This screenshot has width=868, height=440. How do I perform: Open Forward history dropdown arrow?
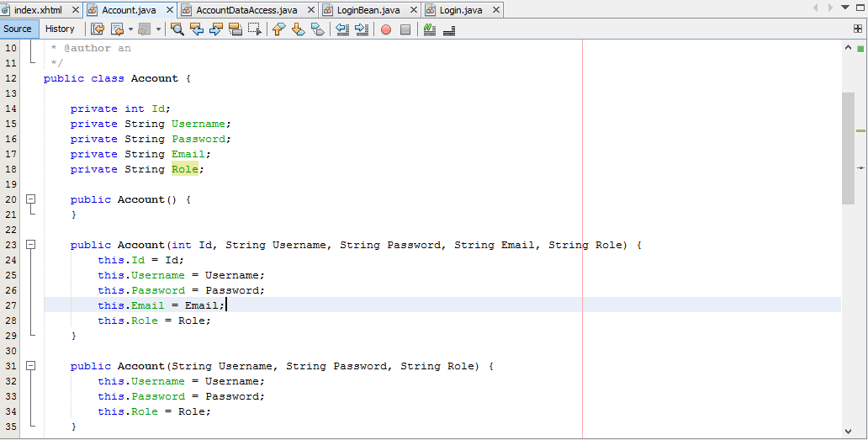[x=158, y=29]
